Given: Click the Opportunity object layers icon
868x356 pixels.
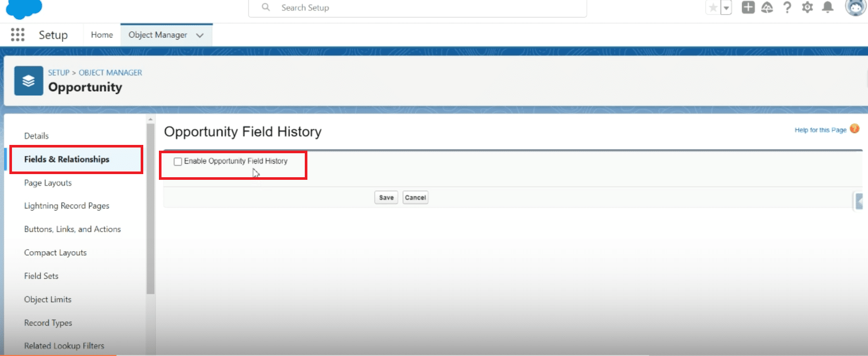Looking at the screenshot, I should point(29,81).
